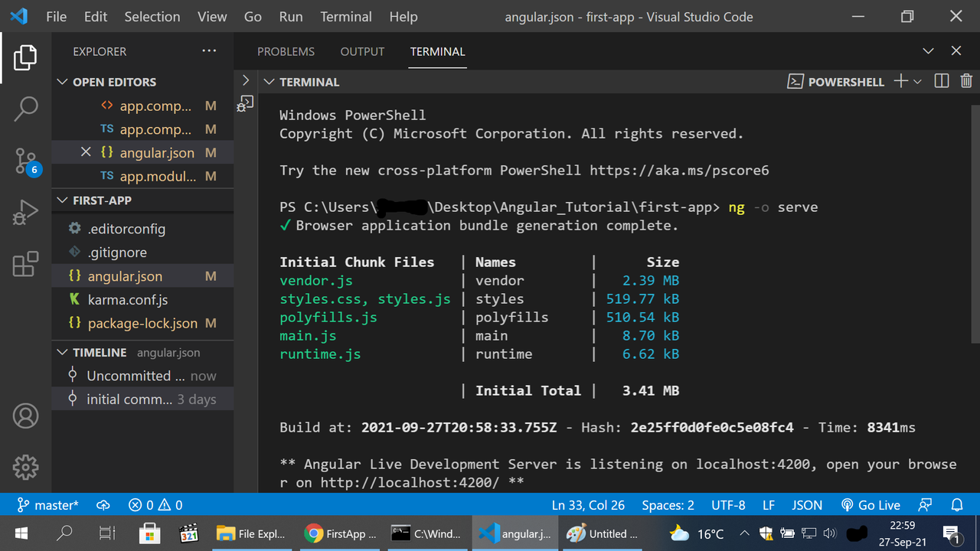This screenshot has height=551, width=980.
Task: Open the Terminal menu
Action: click(347, 17)
